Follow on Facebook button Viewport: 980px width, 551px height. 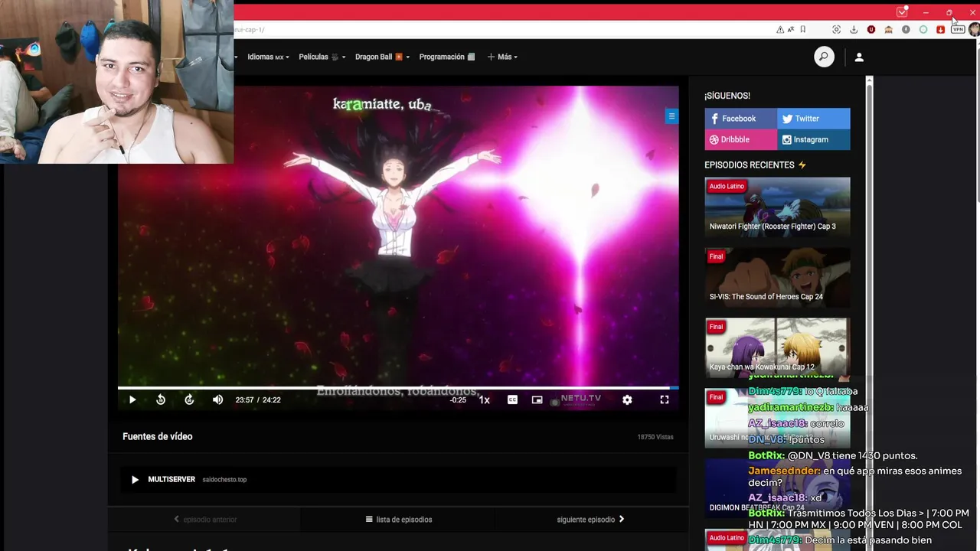pos(741,119)
